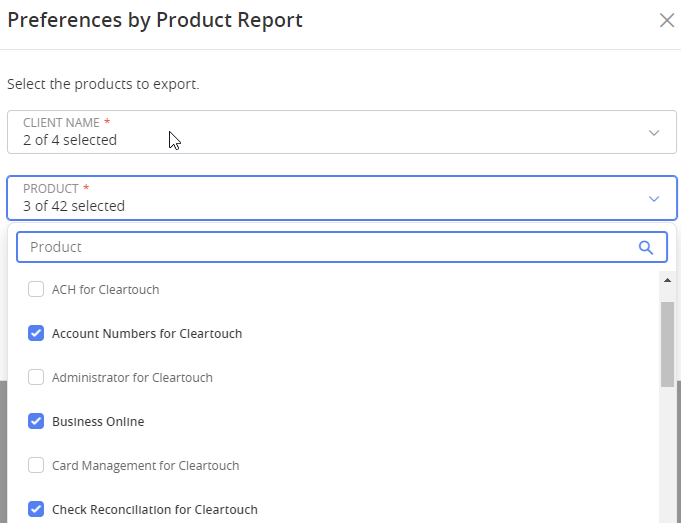Type in the Product search input
This screenshot has height=523, width=681.
click(320, 247)
